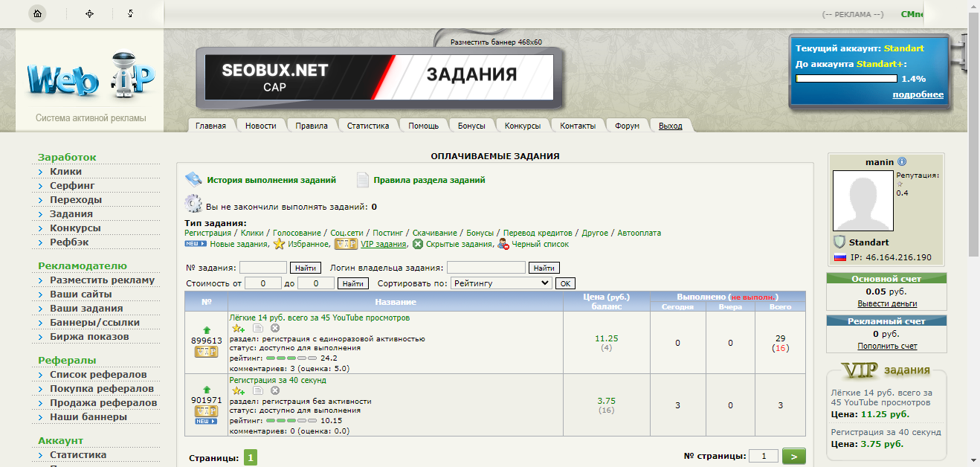Screen dimensions: 980x467
Task: Open the Сортировать по dropdown showing Рейтингу
Action: [501, 283]
